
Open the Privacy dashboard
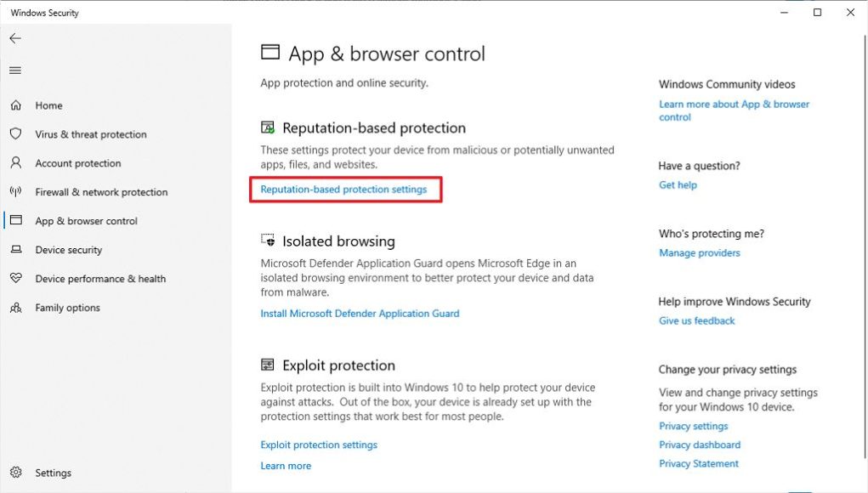699,445
